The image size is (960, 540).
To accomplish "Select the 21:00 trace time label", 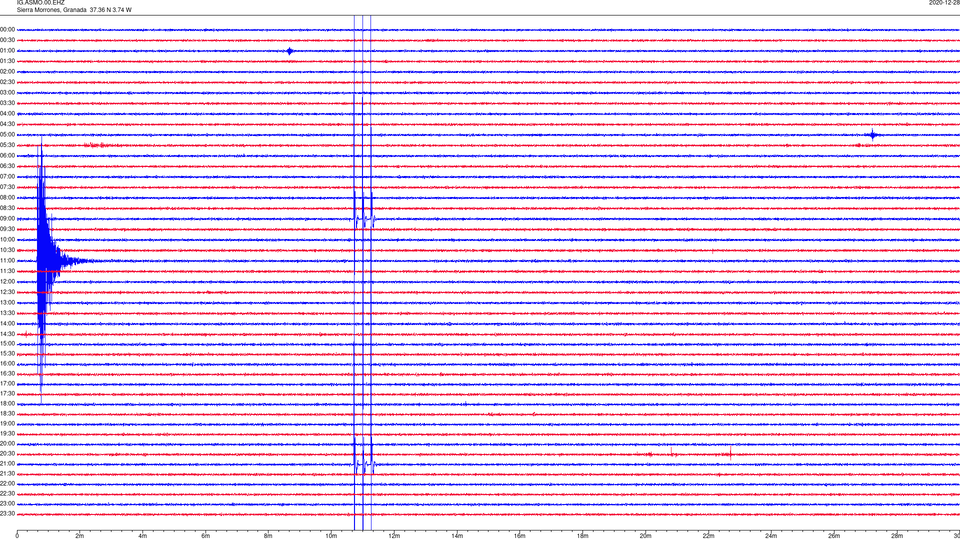I will (x=7, y=463).
